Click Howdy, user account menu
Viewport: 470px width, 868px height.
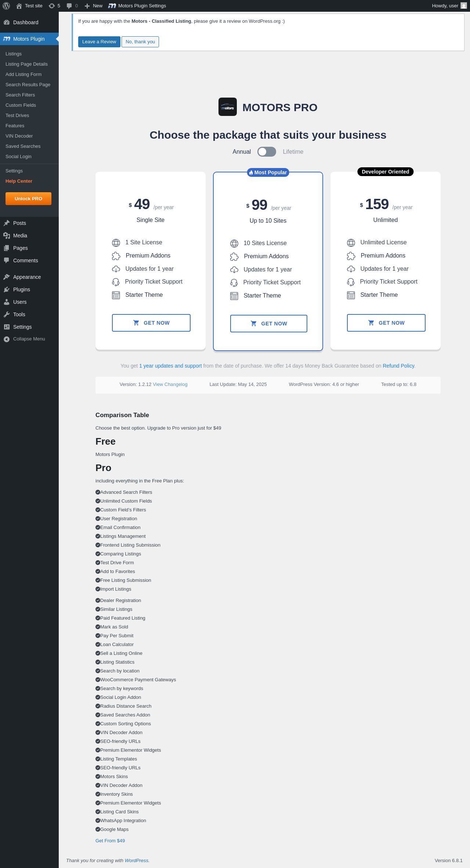pos(449,6)
